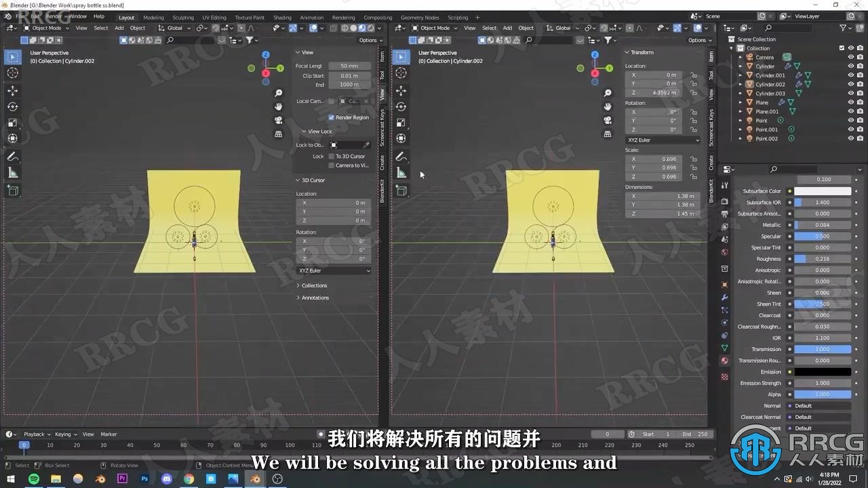Open XYZ Euler dropdown in 3D Cursor panel
Screen dimensions: 868x488
coord(334,270)
